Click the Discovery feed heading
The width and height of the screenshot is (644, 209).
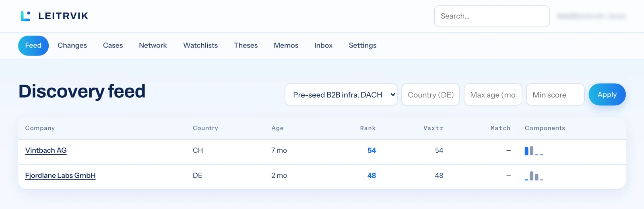coord(82,92)
